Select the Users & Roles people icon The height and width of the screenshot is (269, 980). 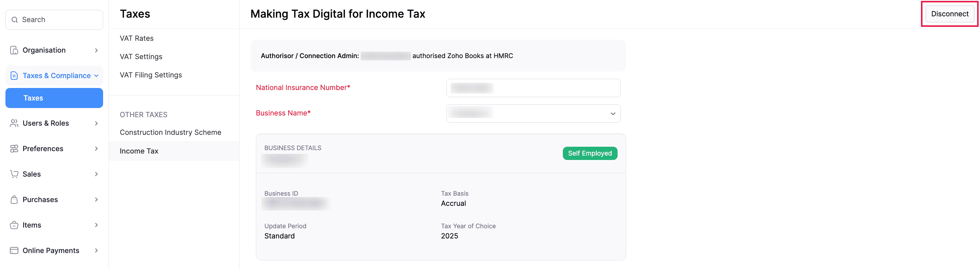click(14, 123)
